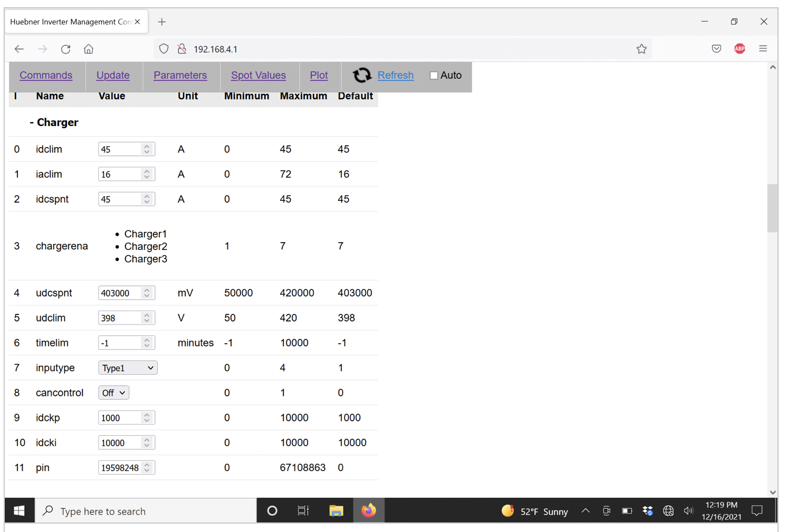Click the udcspnt value input field
The height and width of the screenshot is (532, 787).
click(x=120, y=293)
